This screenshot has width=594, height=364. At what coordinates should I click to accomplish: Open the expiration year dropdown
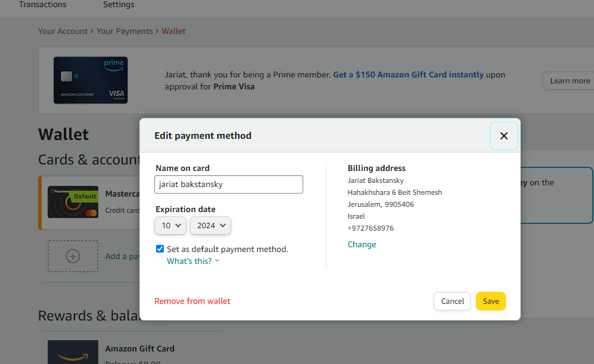(211, 225)
